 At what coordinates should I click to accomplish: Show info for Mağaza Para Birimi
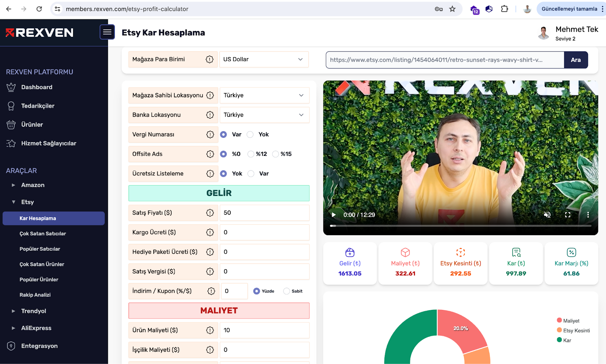pos(209,59)
